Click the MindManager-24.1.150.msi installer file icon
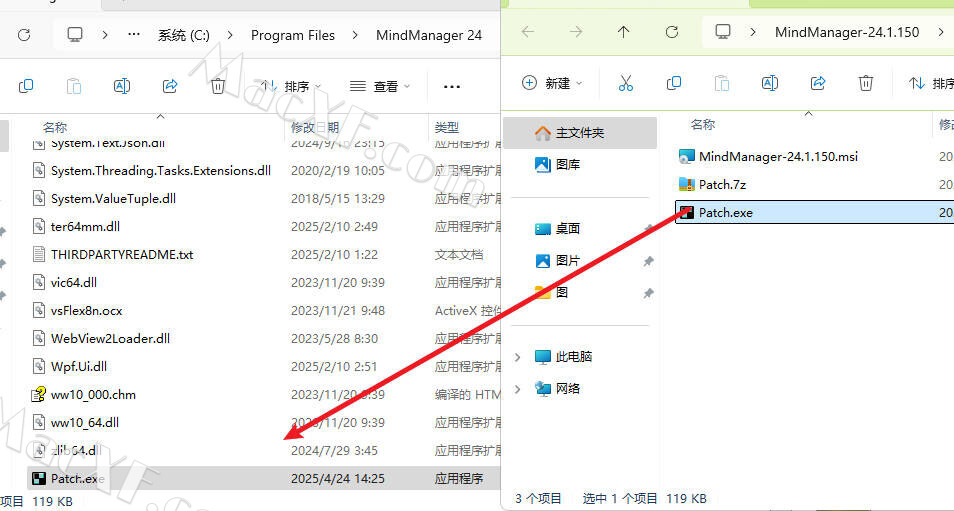The height and width of the screenshot is (511, 954). click(x=686, y=156)
